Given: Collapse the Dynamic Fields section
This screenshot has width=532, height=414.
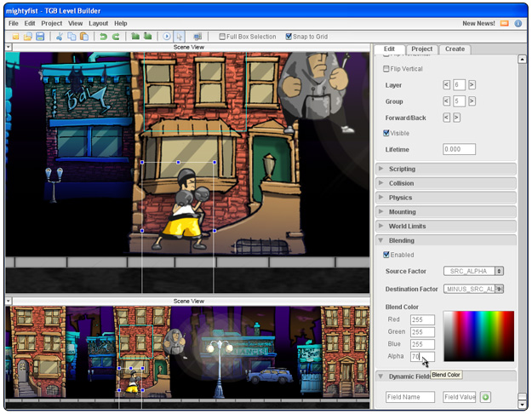Looking at the screenshot, I should point(446,376).
